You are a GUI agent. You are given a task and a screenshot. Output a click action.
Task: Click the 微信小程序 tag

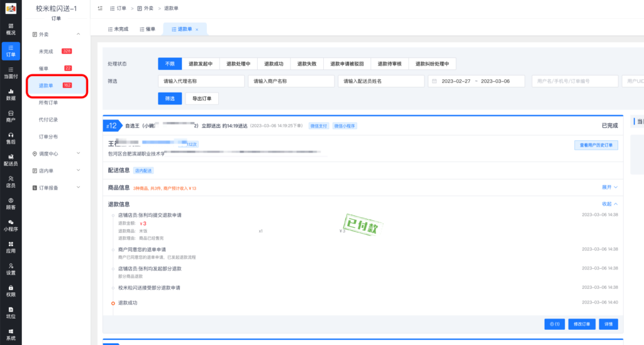[344, 126]
